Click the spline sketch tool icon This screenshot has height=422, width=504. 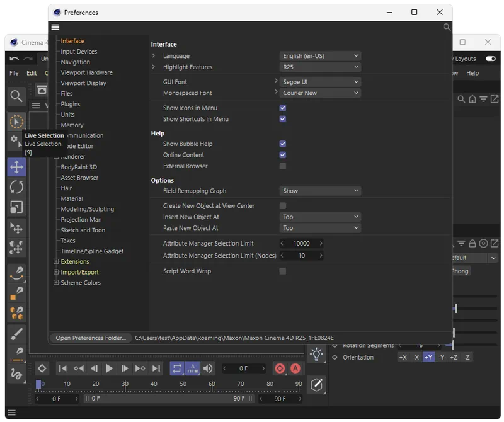pos(16,374)
